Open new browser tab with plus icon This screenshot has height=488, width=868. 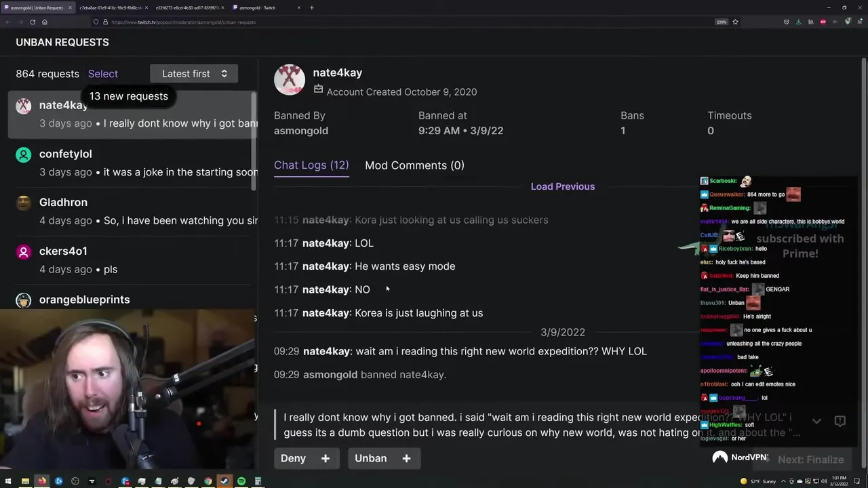[311, 7]
